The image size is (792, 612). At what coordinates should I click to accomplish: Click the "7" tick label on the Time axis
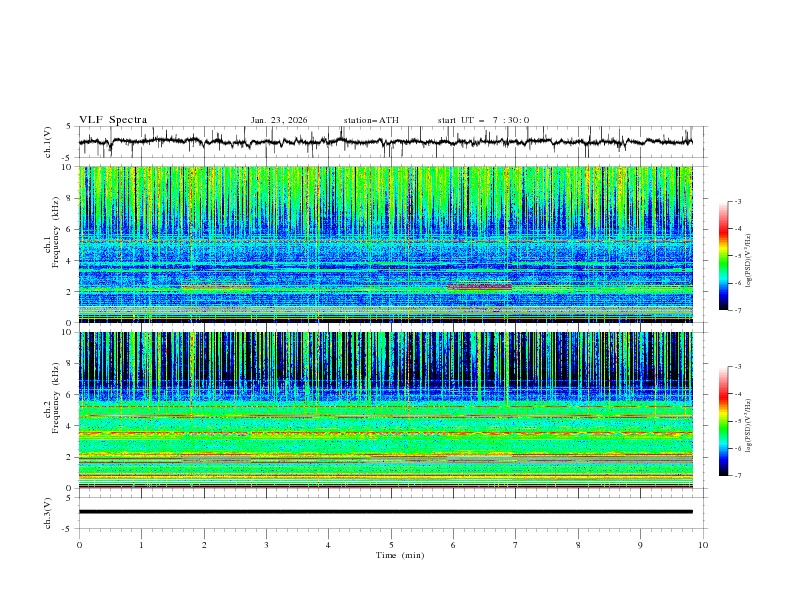coord(516,545)
